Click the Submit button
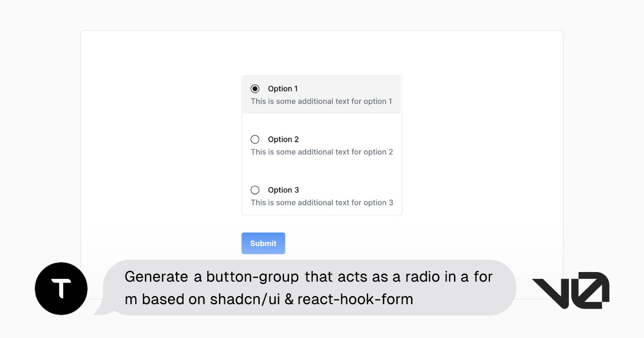644x338 pixels. [x=263, y=243]
